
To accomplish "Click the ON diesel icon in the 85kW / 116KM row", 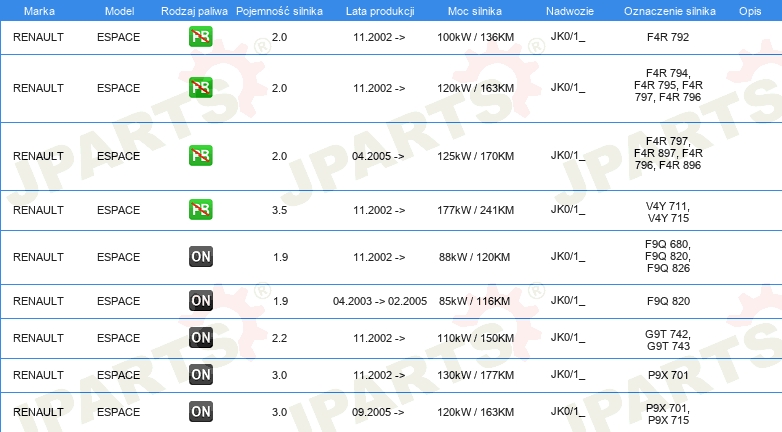I will 200,300.
